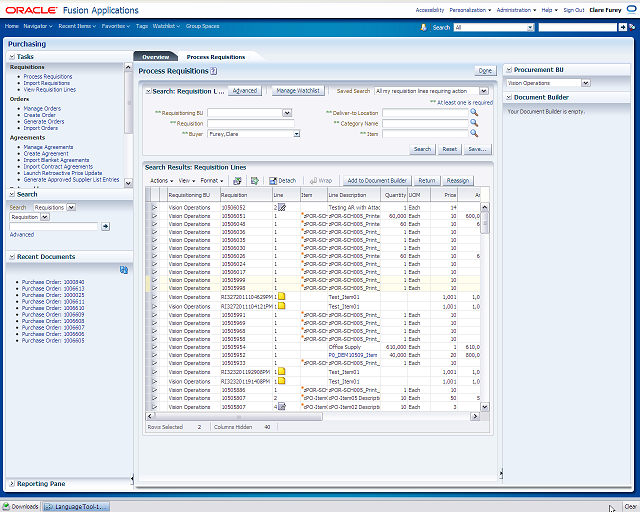
Task: Open the Search type Requisitions dropdown
Action: point(71,207)
